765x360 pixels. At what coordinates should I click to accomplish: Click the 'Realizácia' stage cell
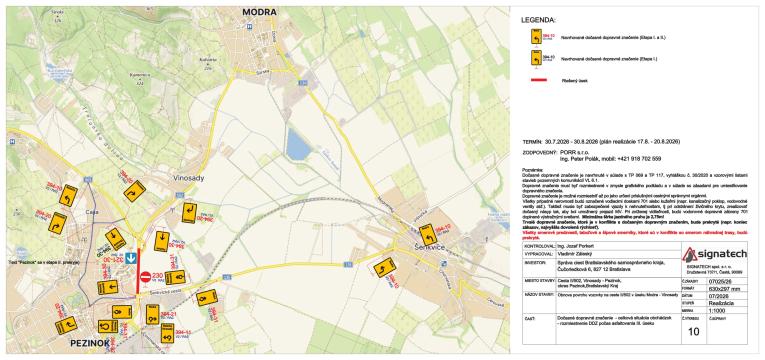(726, 302)
